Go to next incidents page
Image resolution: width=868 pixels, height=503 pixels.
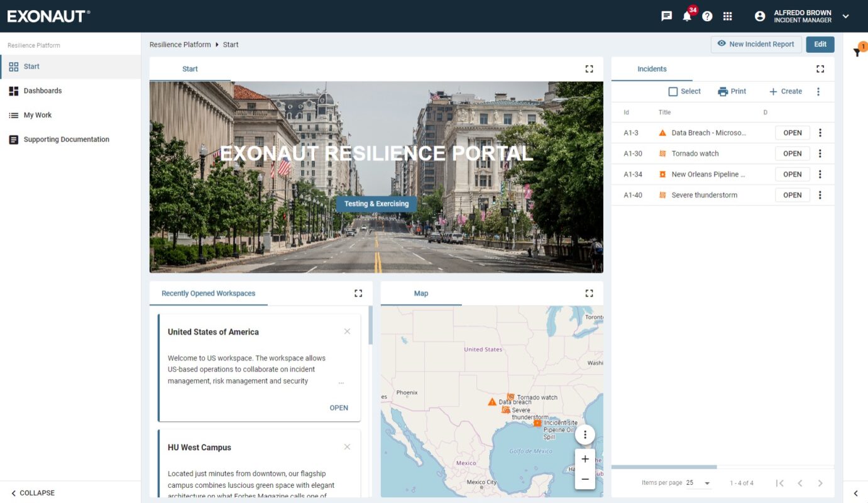[x=820, y=483]
